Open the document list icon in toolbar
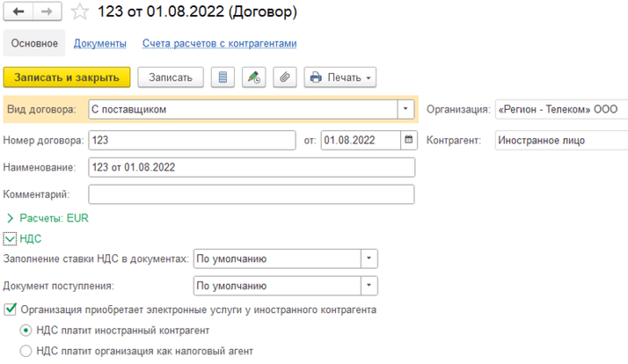The image size is (628, 364). (223, 77)
